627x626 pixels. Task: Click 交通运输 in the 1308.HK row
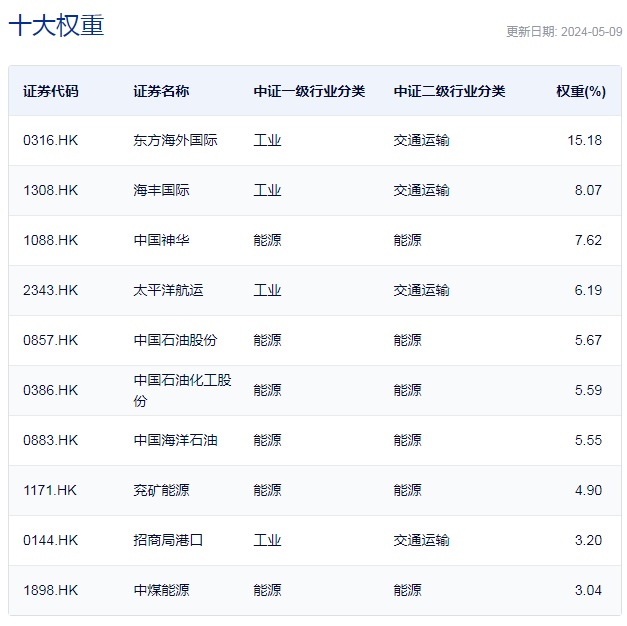pyautogui.click(x=421, y=190)
